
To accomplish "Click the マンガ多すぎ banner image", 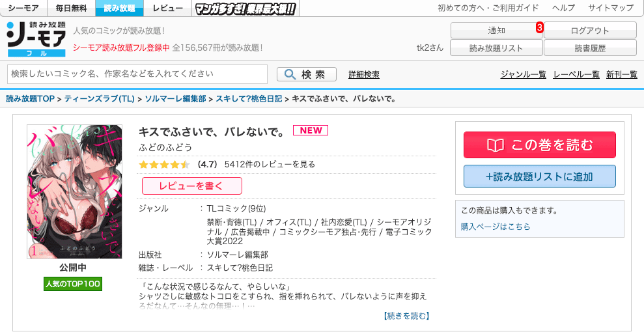I will click(244, 8).
